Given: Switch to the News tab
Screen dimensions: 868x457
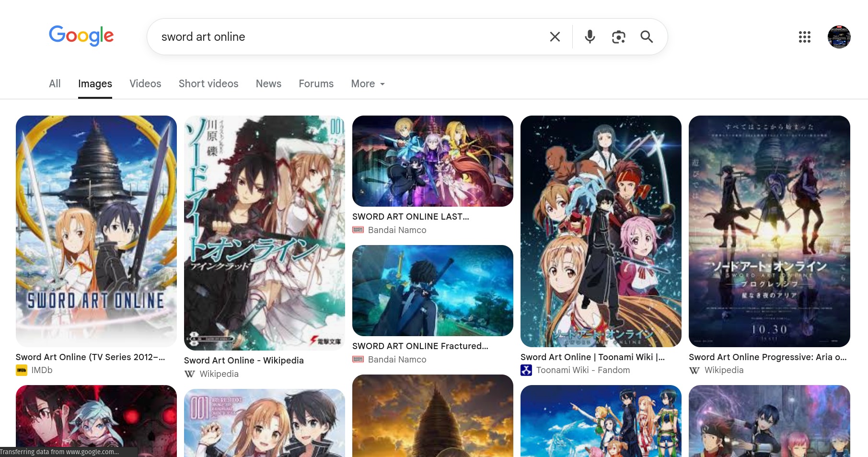Looking at the screenshot, I should [268, 84].
